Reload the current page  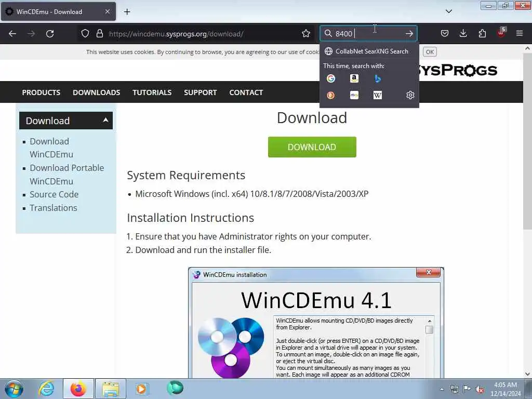point(50,34)
